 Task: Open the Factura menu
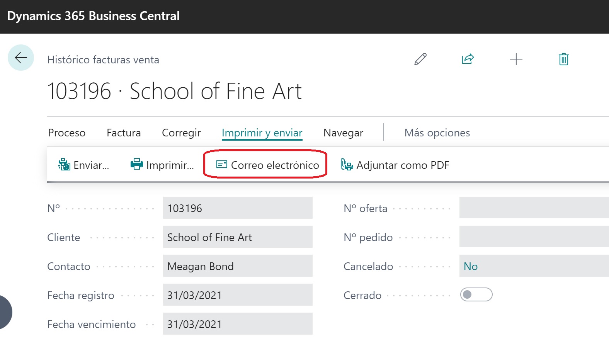[x=124, y=133]
